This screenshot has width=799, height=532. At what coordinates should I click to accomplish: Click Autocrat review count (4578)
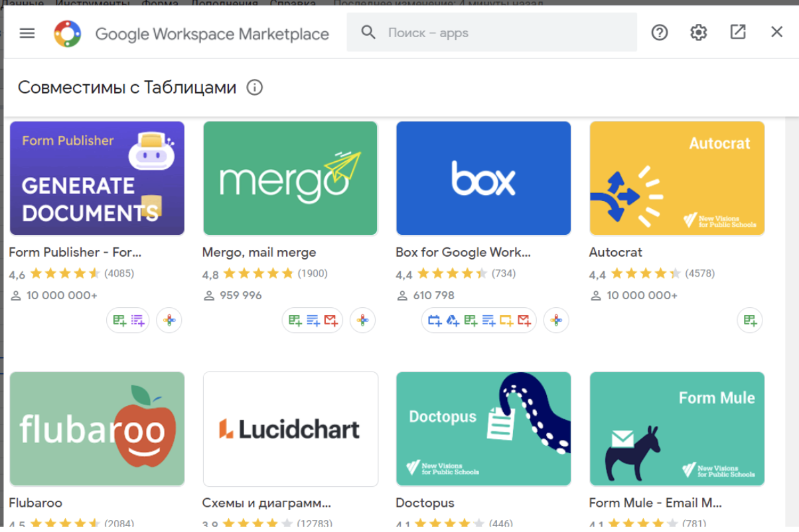point(700,273)
